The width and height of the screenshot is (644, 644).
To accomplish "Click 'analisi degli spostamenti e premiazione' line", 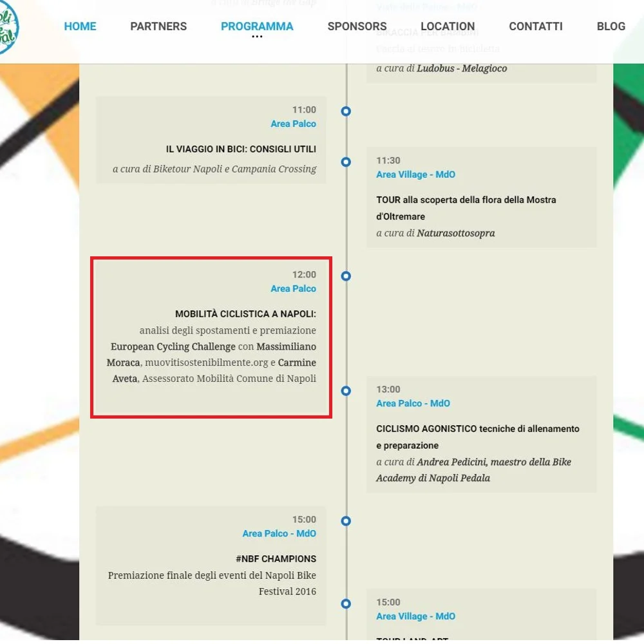I will 227,330.
